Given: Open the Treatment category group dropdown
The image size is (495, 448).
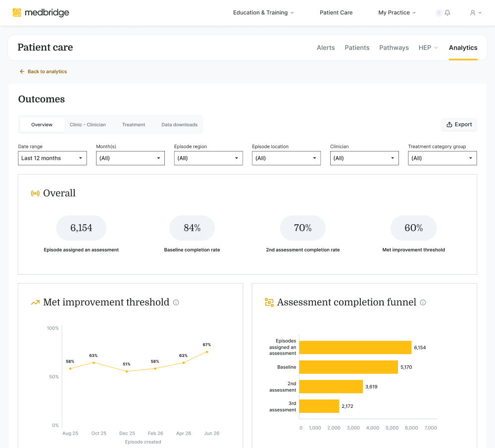Looking at the screenshot, I should [442, 158].
